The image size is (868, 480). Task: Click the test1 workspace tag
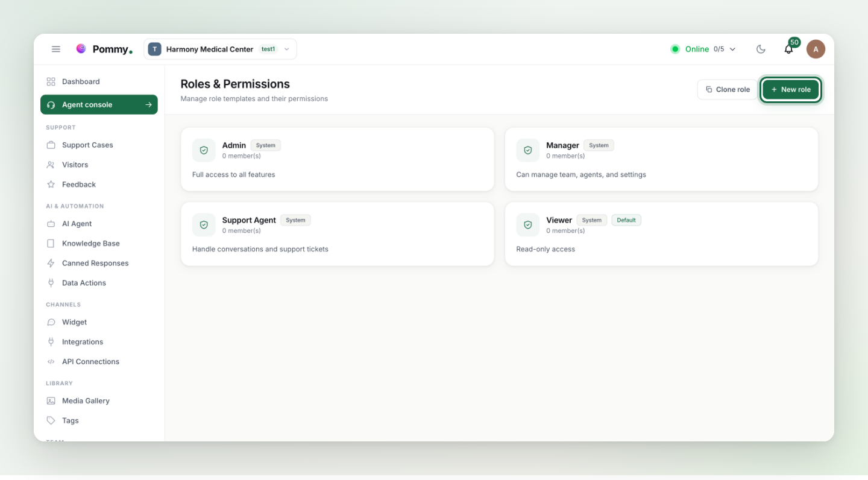tap(268, 49)
